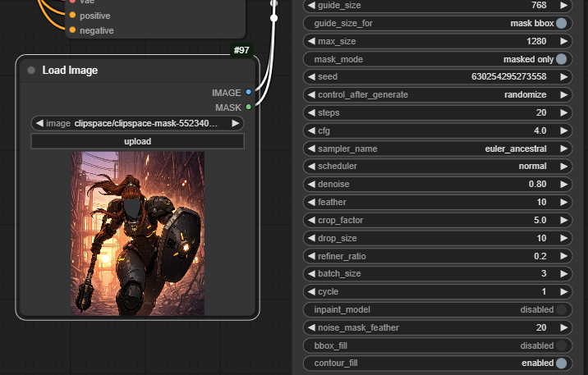Viewport: 588px width, 375px height.
Task: Disable the contour_fill toggle
Action: pyautogui.click(x=561, y=364)
